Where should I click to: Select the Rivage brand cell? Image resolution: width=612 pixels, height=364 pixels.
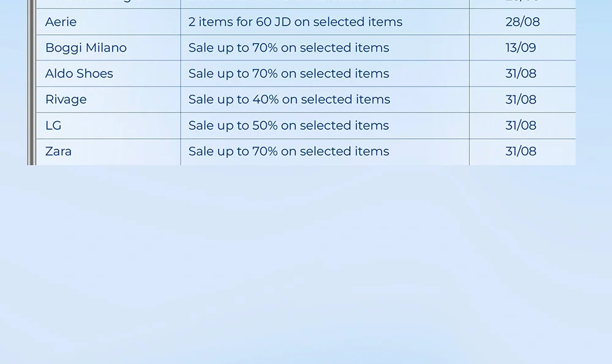66,99
